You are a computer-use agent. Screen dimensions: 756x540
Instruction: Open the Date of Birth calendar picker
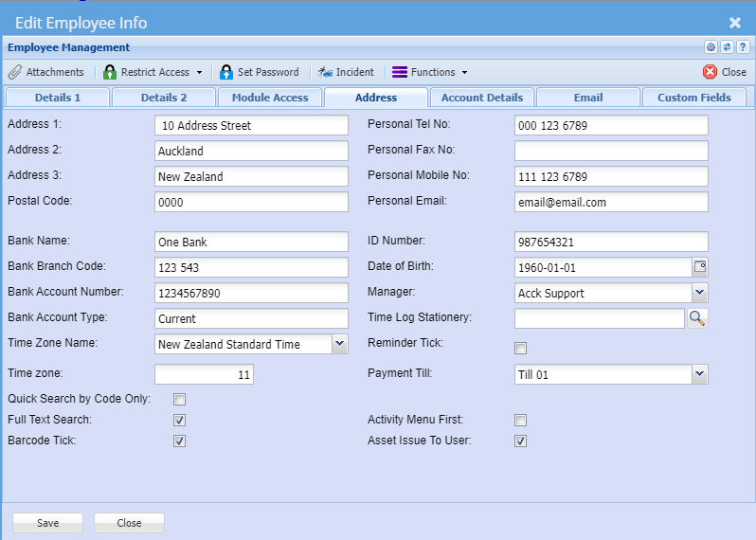click(x=700, y=267)
